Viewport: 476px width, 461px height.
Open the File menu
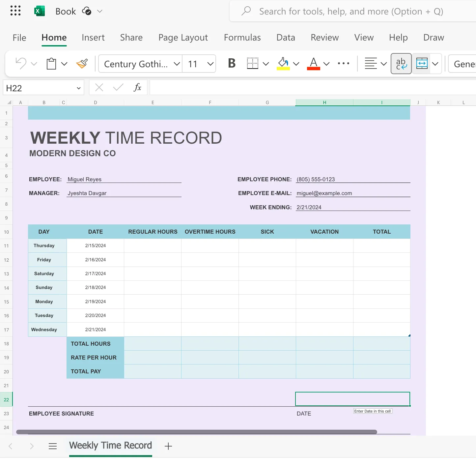(x=19, y=38)
